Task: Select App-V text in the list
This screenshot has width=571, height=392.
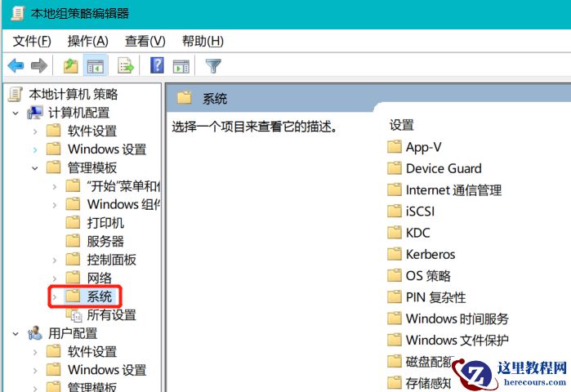Action: point(423,148)
